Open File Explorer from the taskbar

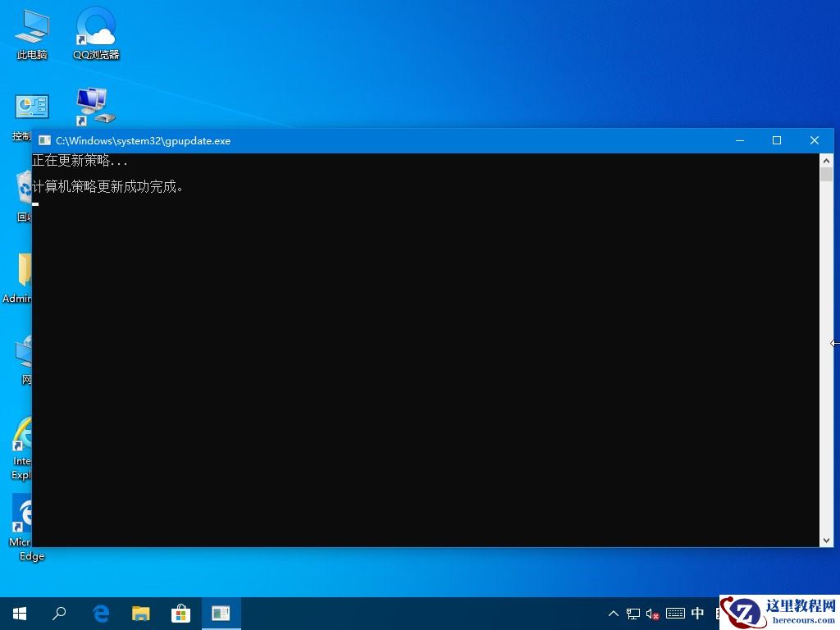(x=140, y=613)
